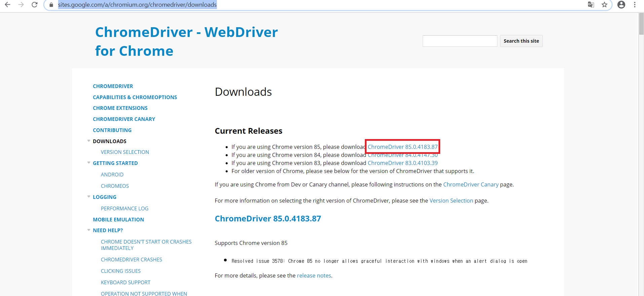Open ChromeDriver Crashes sidebar link
The width and height of the screenshot is (644, 296).
click(x=131, y=260)
